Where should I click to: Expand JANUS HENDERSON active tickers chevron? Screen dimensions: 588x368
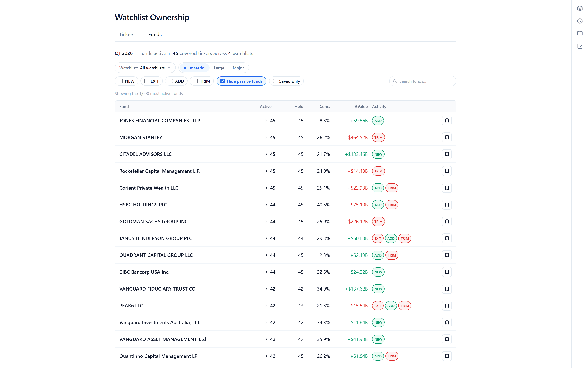point(266,238)
